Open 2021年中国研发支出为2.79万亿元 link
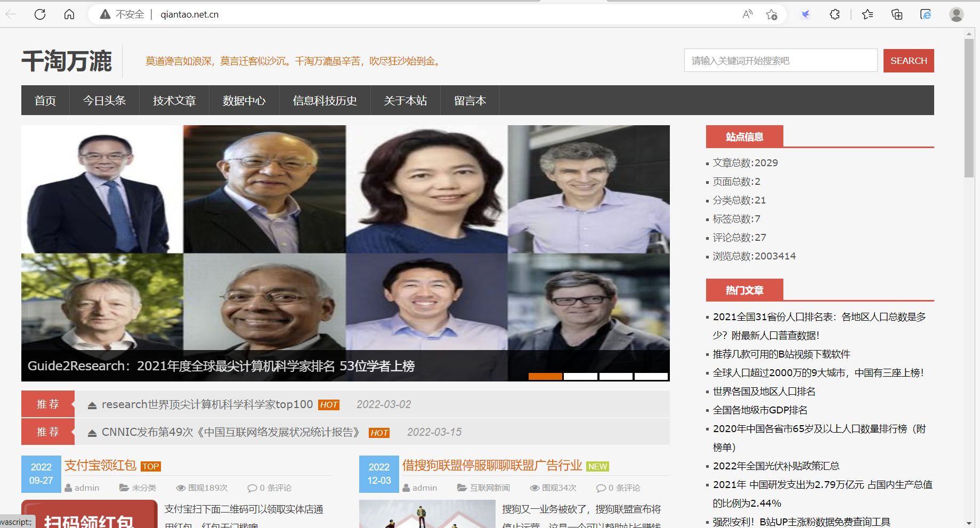Image resolution: width=980 pixels, height=528 pixels. click(x=823, y=494)
